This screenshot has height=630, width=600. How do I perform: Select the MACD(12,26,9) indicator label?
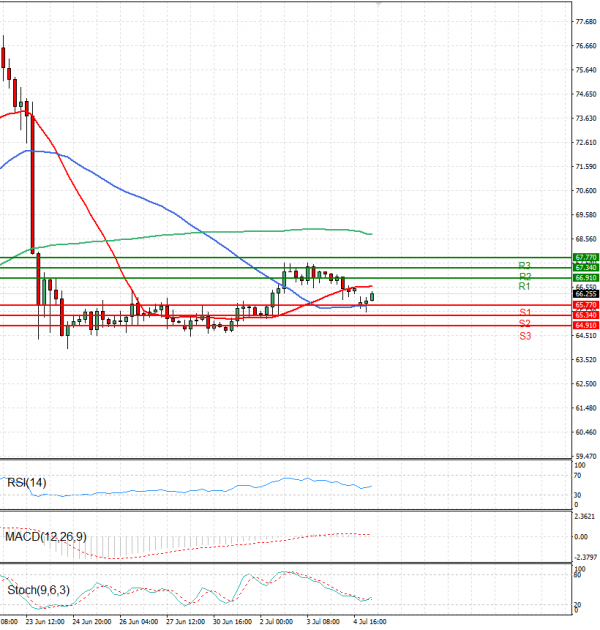coord(45,536)
